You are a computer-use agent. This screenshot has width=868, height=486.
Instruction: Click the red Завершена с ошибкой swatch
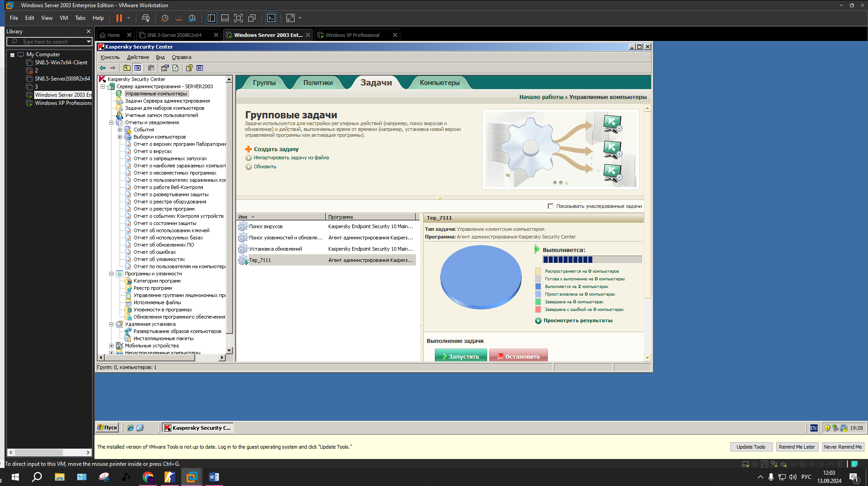click(538, 309)
